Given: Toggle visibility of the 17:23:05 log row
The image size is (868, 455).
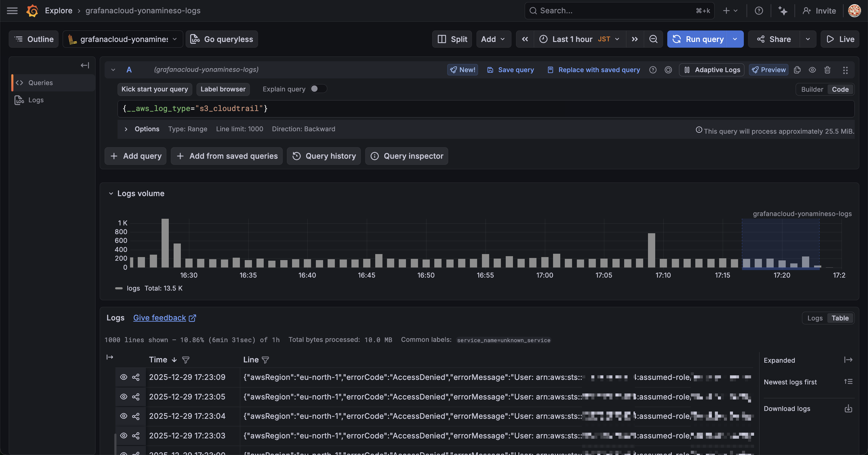Looking at the screenshot, I should coord(124,397).
